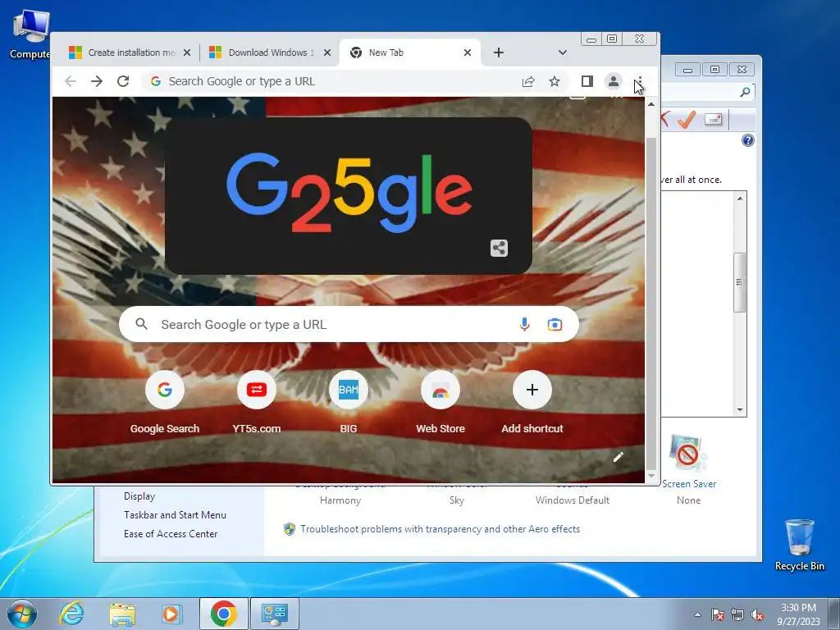
Task: Select the New Tab tab
Action: [410, 52]
